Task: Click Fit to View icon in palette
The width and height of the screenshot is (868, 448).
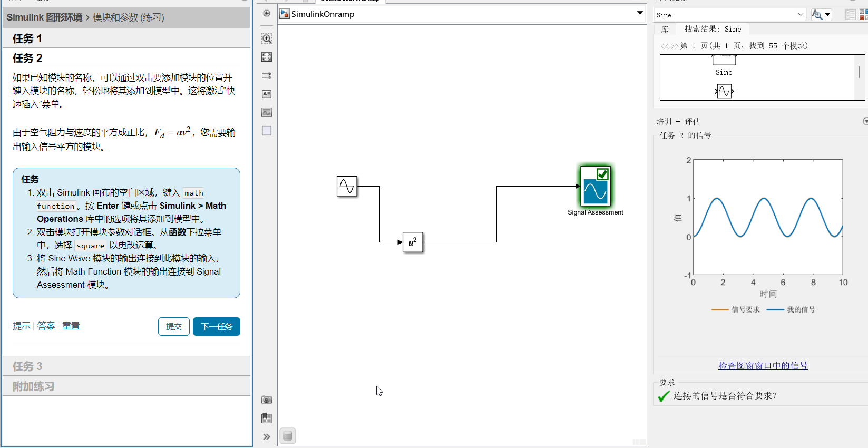Action: coord(267,57)
